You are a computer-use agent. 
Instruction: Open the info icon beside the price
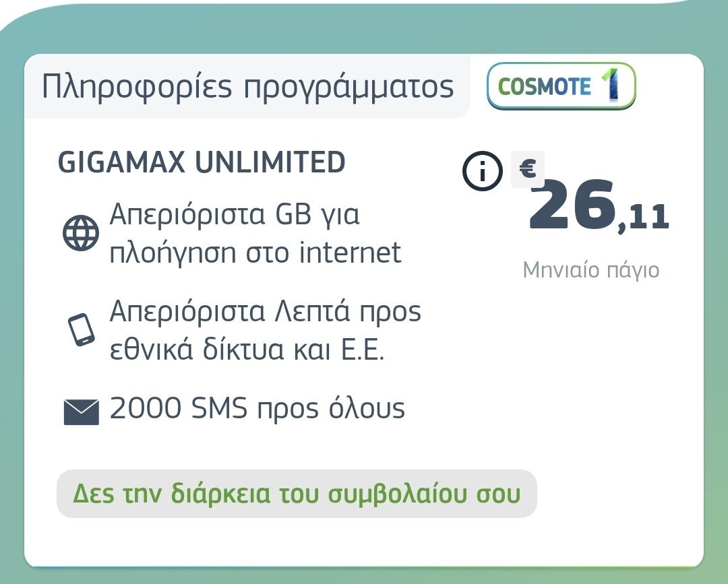point(483,170)
